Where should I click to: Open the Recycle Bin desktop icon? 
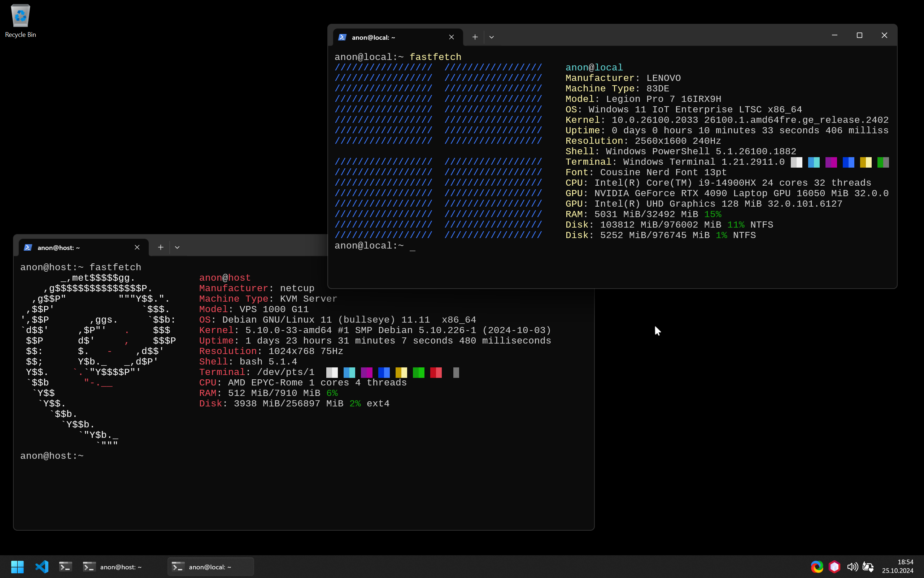pyautogui.click(x=20, y=21)
